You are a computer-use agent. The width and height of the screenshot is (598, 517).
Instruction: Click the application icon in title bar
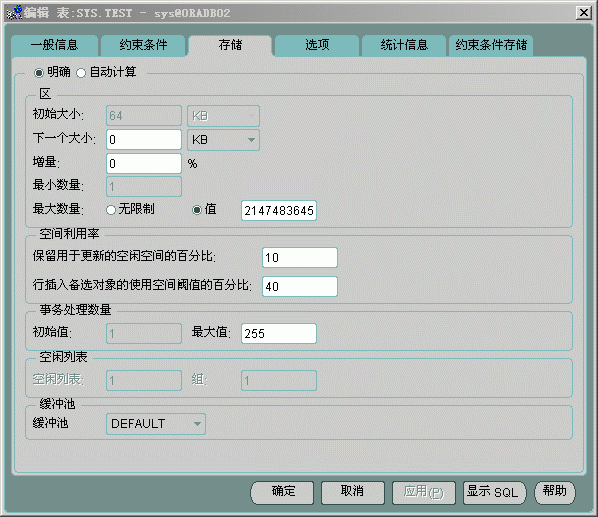click(15, 13)
